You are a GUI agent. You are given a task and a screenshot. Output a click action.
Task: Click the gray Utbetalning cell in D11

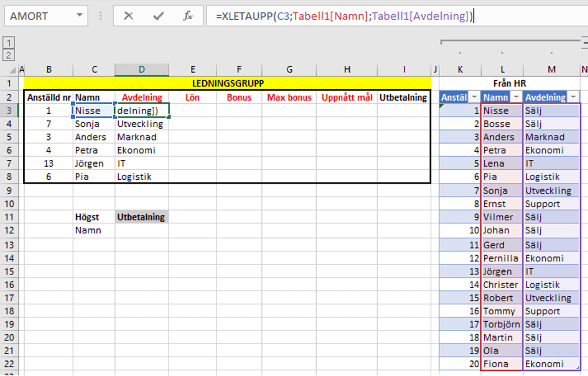tap(141, 217)
